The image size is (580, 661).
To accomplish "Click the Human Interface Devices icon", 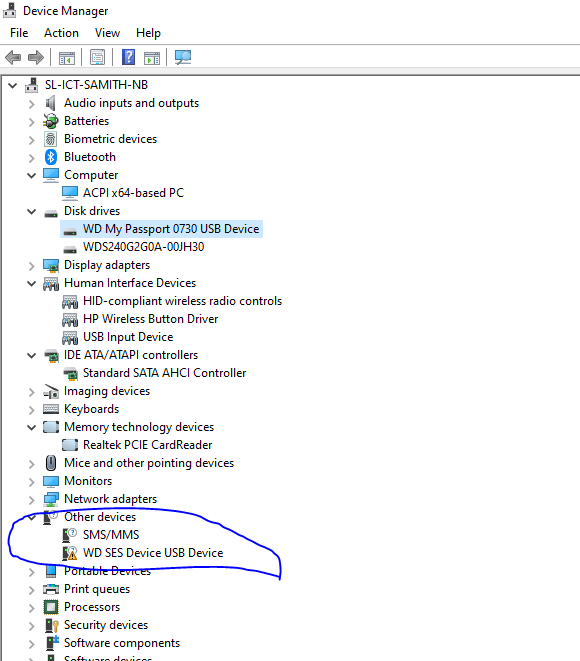I will coord(51,284).
